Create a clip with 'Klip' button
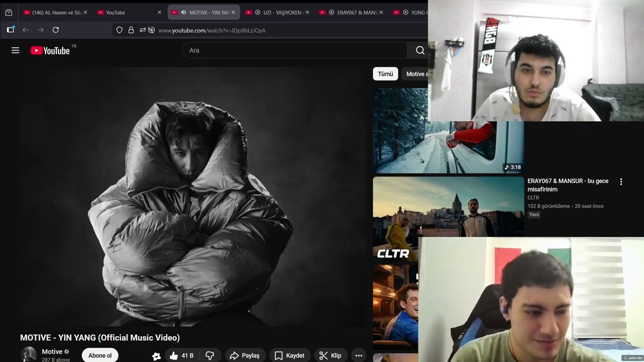Viewport: 644px width, 362px height. pos(330,355)
